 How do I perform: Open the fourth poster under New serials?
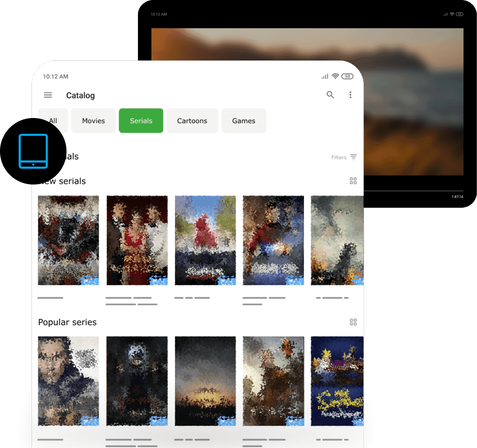[x=273, y=241]
